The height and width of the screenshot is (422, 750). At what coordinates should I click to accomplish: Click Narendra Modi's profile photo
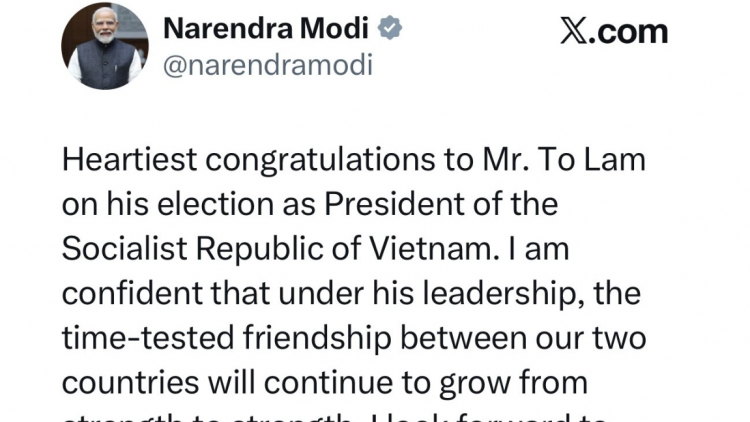[104, 46]
